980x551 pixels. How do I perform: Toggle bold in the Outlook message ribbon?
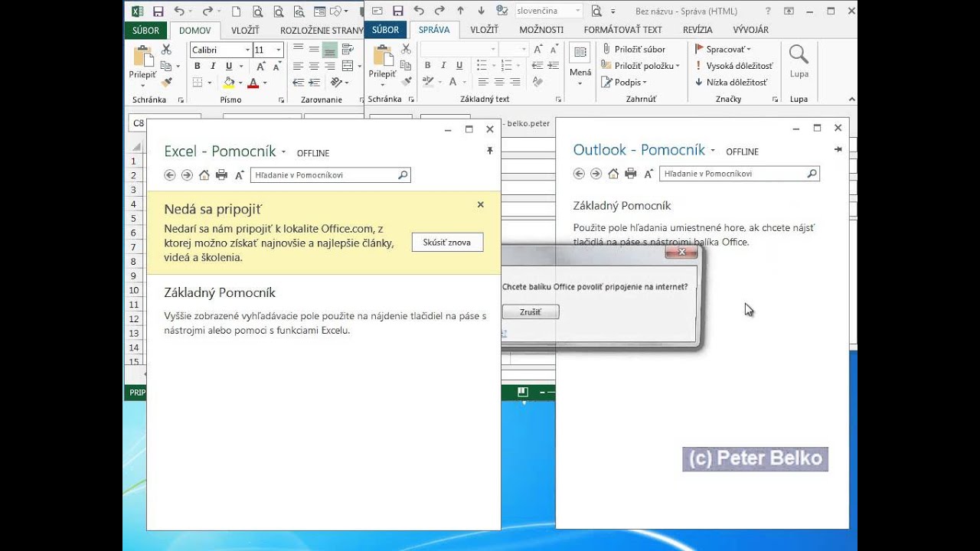click(x=426, y=67)
